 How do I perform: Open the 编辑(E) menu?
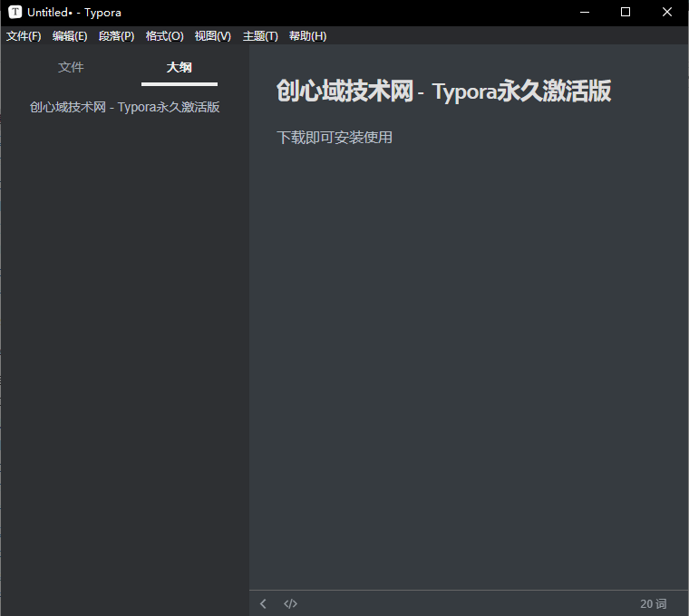click(70, 36)
